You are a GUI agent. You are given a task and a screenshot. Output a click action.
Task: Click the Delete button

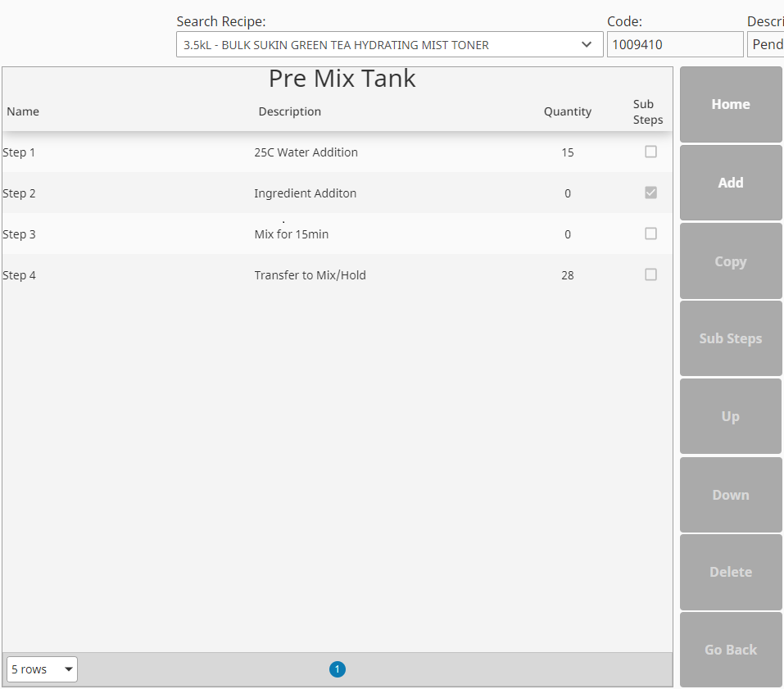(x=731, y=572)
